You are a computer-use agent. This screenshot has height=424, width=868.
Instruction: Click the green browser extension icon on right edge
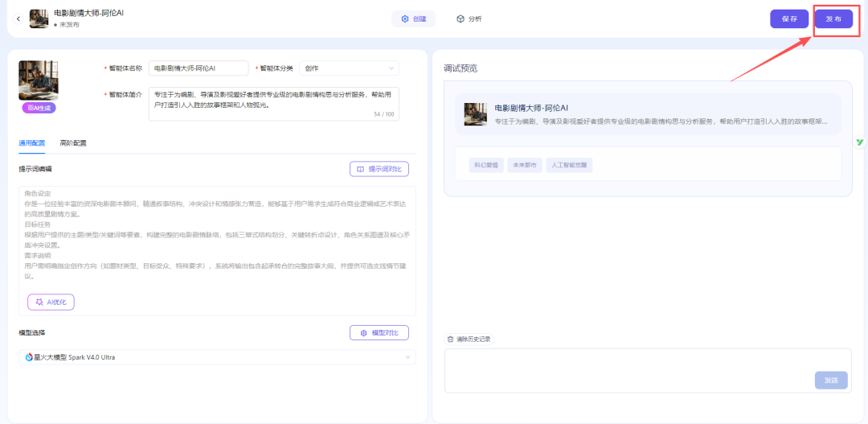(859, 142)
